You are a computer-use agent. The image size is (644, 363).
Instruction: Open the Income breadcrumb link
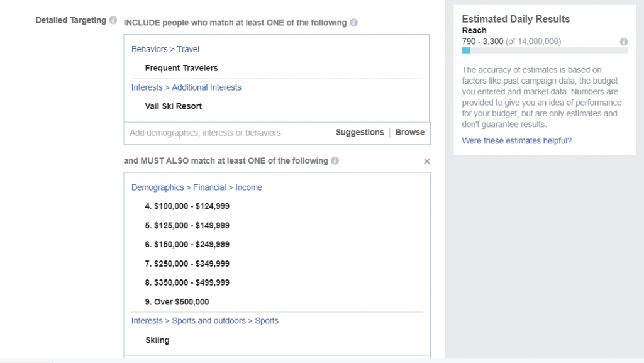[248, 187]
